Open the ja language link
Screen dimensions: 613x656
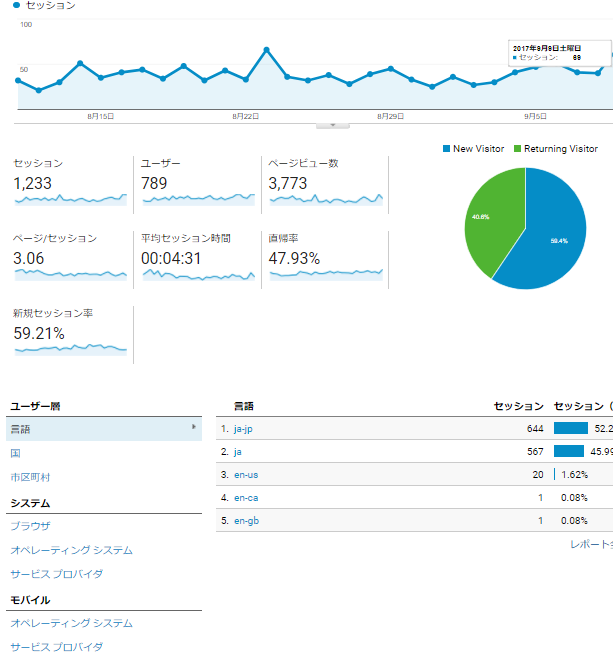[x=238, y=452]
